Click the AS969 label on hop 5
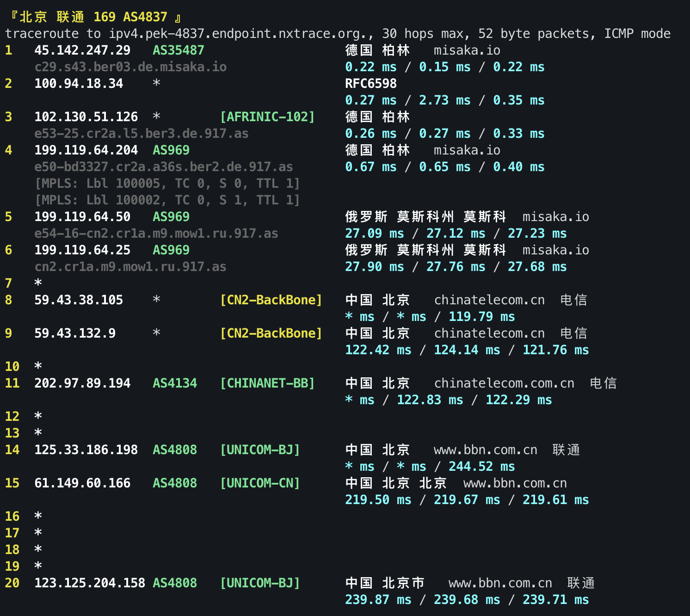Screen dimensions: 690x616 (171, 216)
